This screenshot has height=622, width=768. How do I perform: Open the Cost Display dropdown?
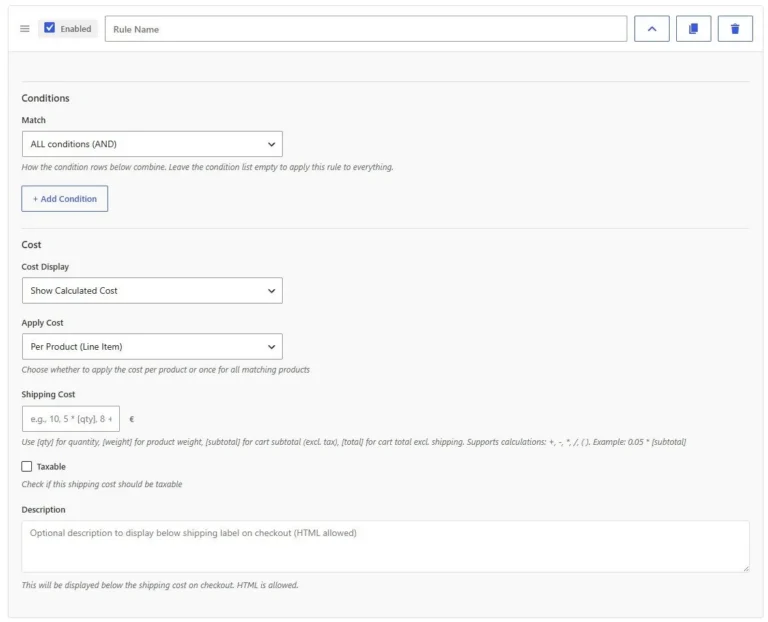(152, 290)
